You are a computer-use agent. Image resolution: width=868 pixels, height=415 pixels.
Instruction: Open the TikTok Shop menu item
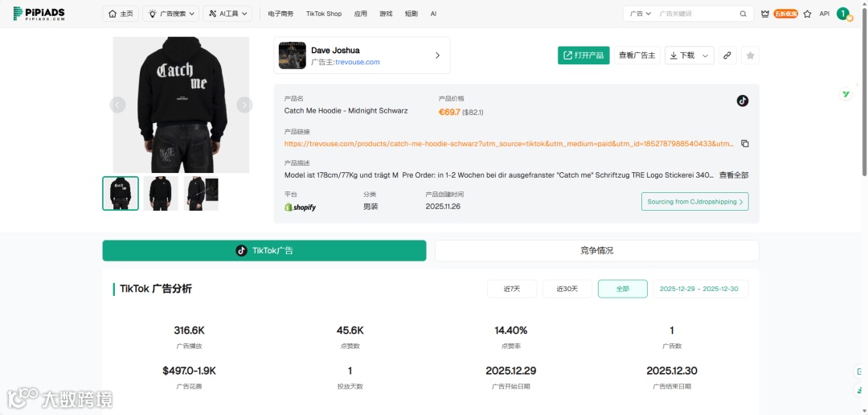[324, 14]
